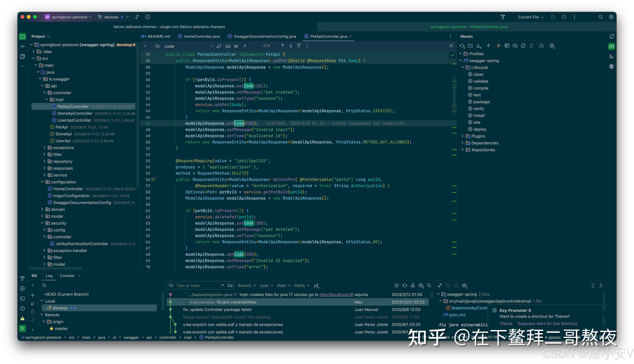Click the green project color icon in sidebar

(x=22, y=36)
